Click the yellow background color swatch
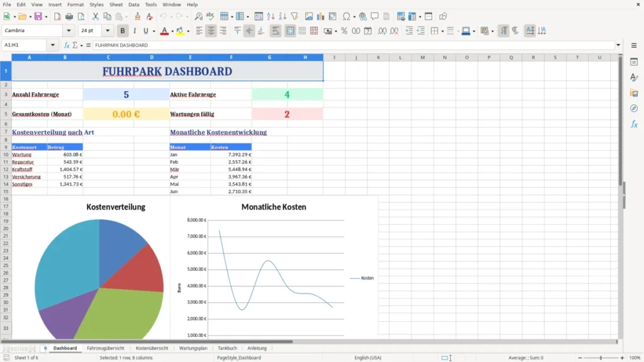 pyautogui.click(x=180, y=31)
